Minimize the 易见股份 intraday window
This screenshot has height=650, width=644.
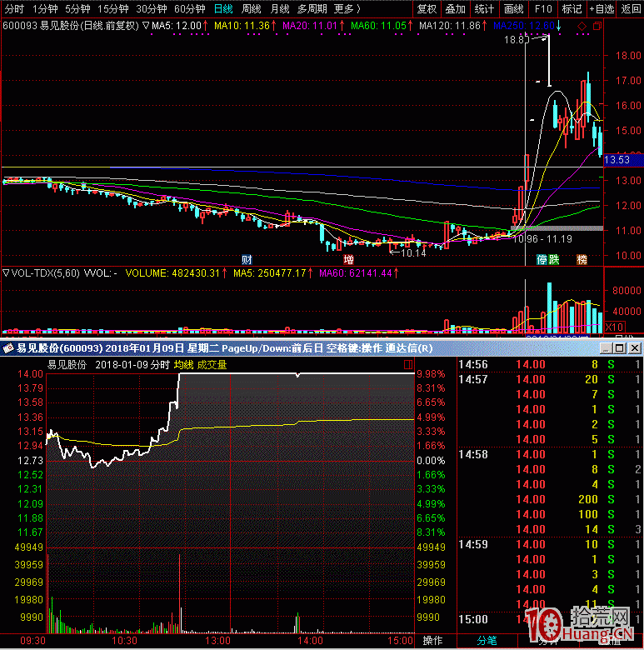[x=606, y=348]
